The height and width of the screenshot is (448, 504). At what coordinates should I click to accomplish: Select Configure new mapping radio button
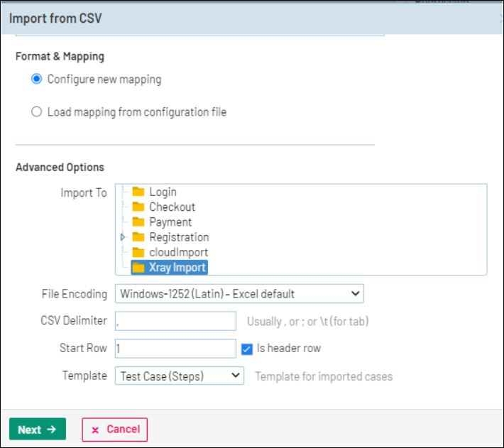(37, 80)
